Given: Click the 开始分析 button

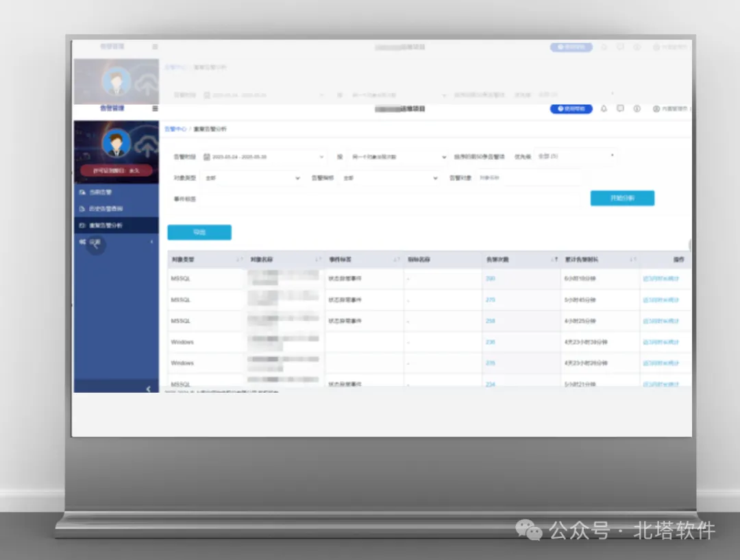Looking at the screenshot, I should coord(622,198).
